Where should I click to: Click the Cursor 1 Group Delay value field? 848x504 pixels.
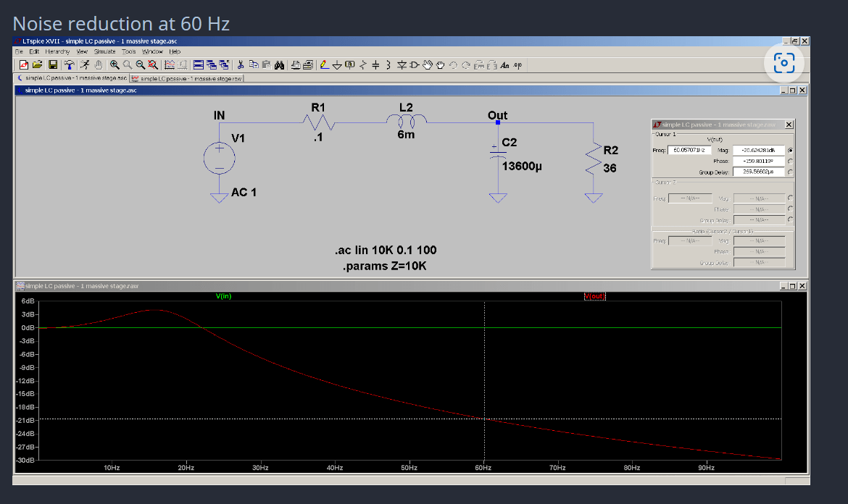(x=759, y=172)
